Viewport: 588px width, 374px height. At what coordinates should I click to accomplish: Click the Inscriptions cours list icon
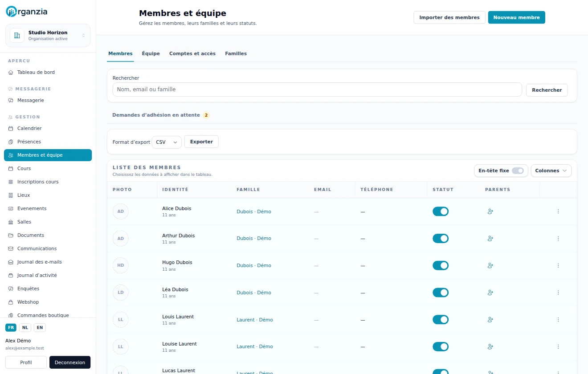click(11, 182)
